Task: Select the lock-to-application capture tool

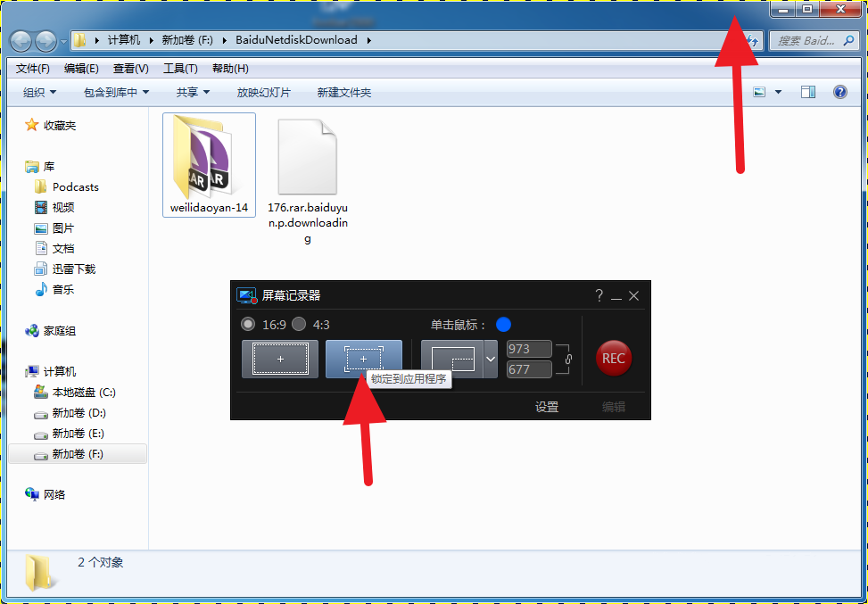Action: (363, 358)
